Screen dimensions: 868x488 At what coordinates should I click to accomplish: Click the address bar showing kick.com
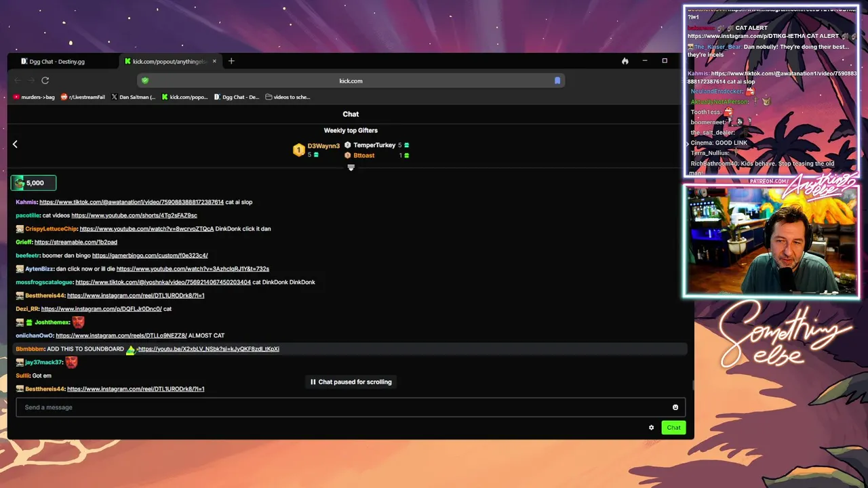pos(351,81)
